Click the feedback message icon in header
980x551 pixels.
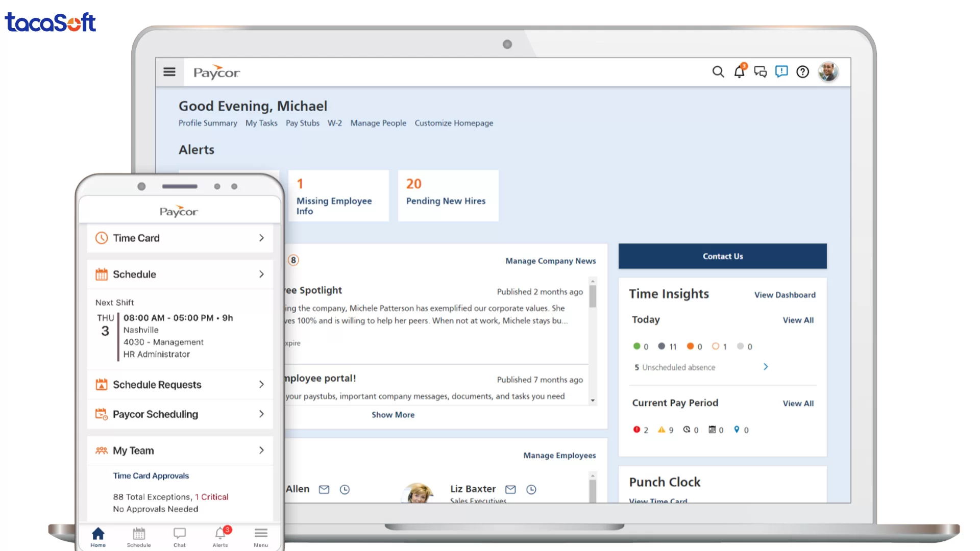(781, 71)
